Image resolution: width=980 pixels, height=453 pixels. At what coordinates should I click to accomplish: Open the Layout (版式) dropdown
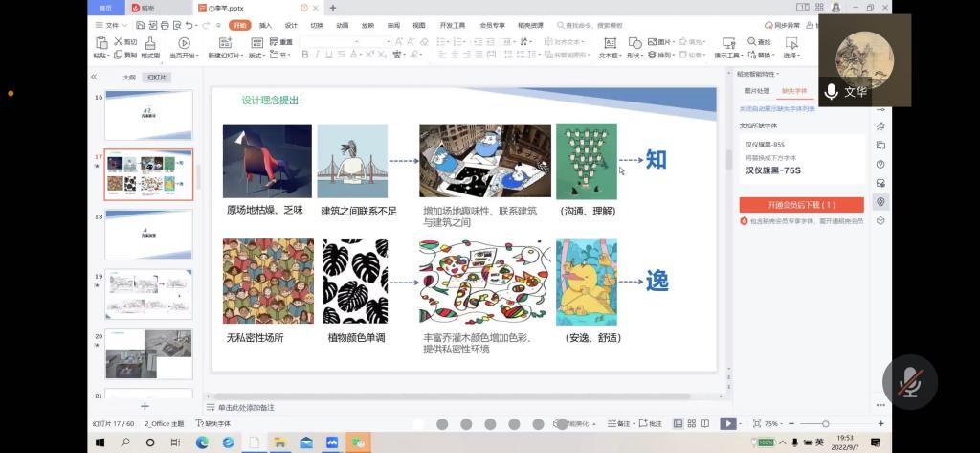pos(257,56)
